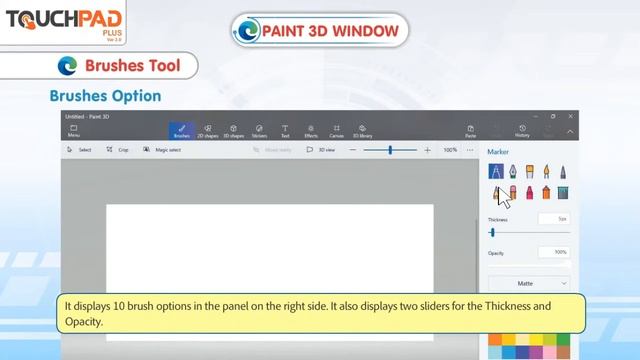640x360 pixels.
Task: Click the zoom in plus button
Action: pyautogui.click(x=427, y=150)
